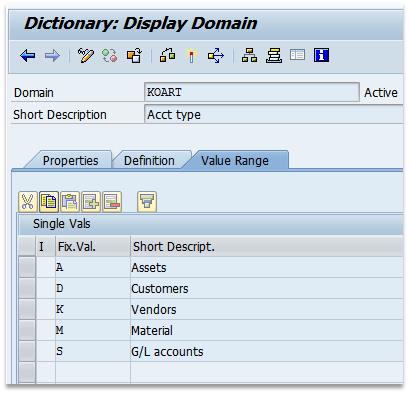This screenshot has width=409, height=394.
Task: Delete a row with the Delete Row icon
Action: 112,202
